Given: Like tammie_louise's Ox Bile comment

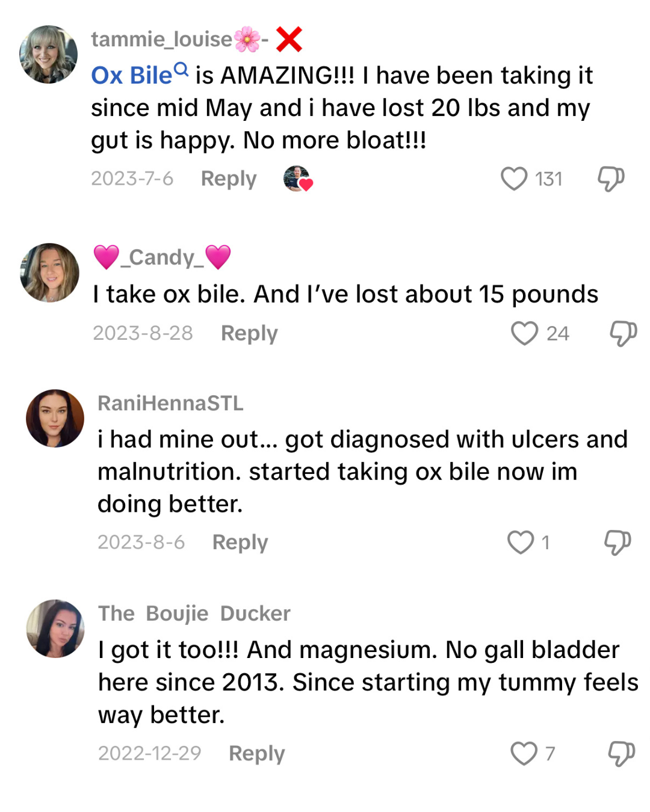Looking at the screenshot, I should tap(514, 179).
